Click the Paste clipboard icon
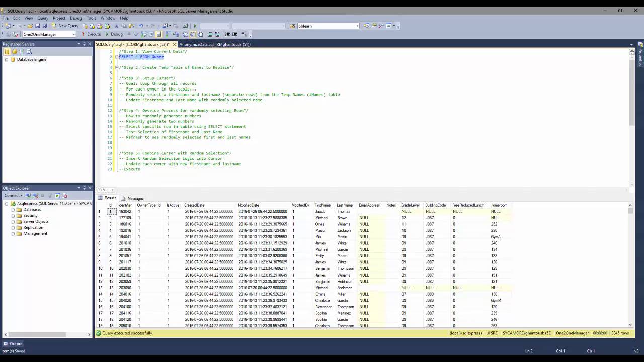Viewport: 644px width, 362px height. [131, 26]
